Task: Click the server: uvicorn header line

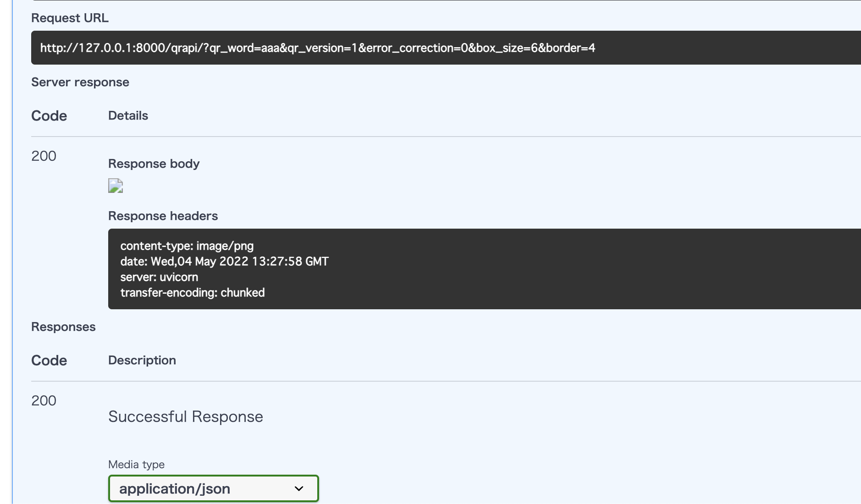Action: tap(159, 277)
